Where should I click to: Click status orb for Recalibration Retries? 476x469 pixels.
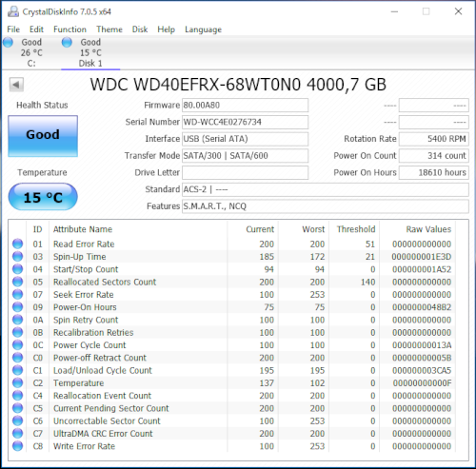18,332
